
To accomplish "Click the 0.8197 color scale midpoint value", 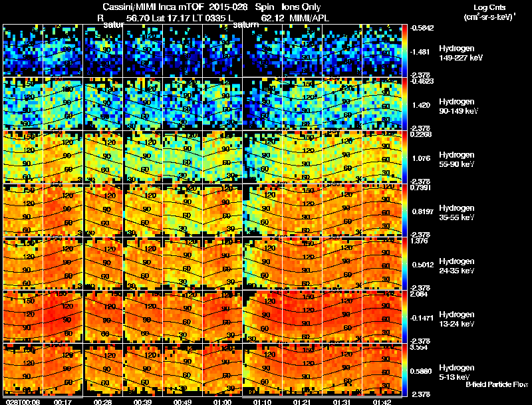I will [x=423, y=211].
